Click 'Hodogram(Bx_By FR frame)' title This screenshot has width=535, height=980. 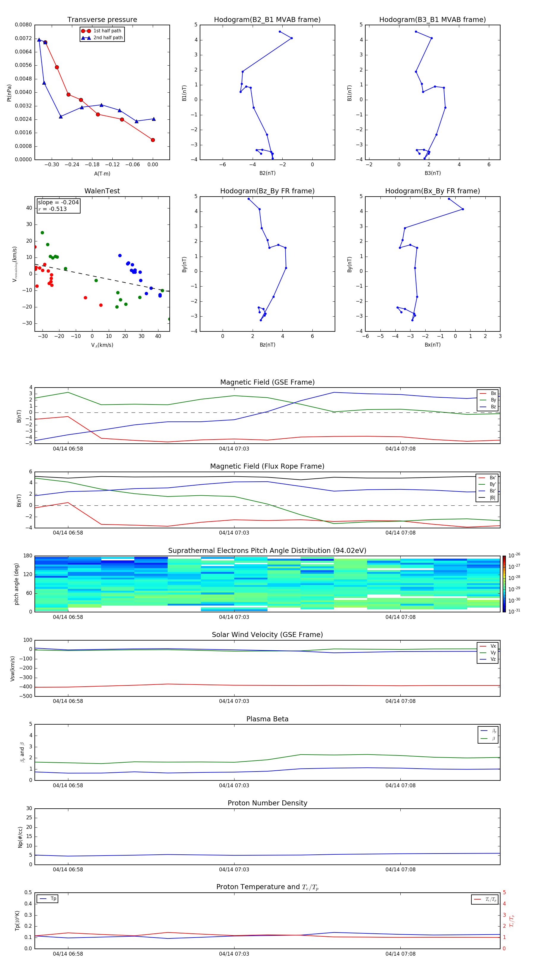pyautogui.click(x=432, y=191)
